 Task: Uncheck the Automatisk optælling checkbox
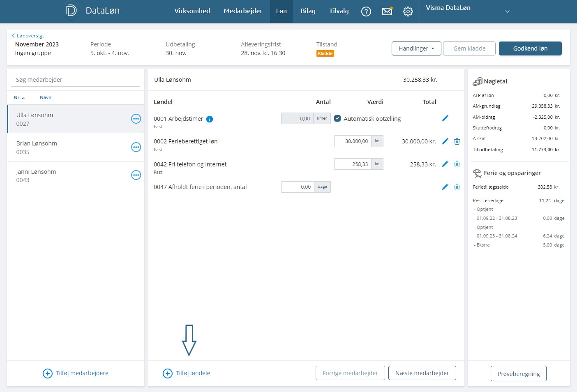pos(337,118)
